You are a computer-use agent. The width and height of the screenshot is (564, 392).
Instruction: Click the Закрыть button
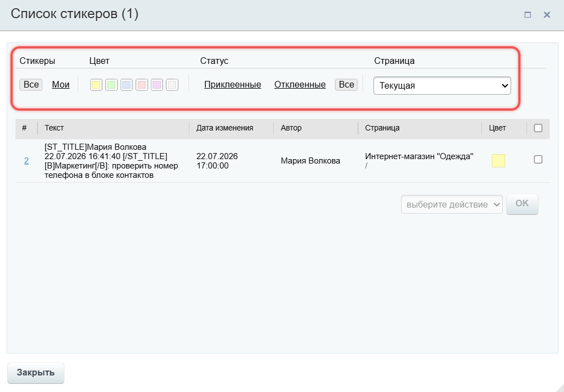point(36,373)
